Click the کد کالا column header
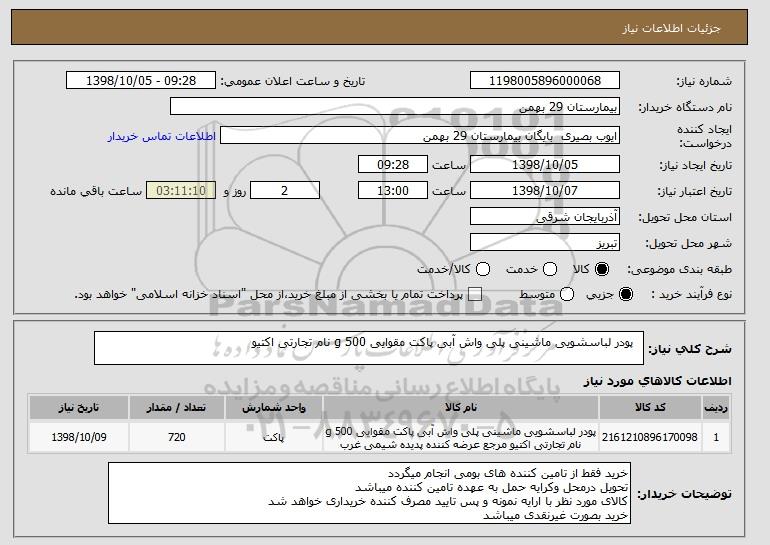This screenshot has width=770, height=545. pos(650,408)
